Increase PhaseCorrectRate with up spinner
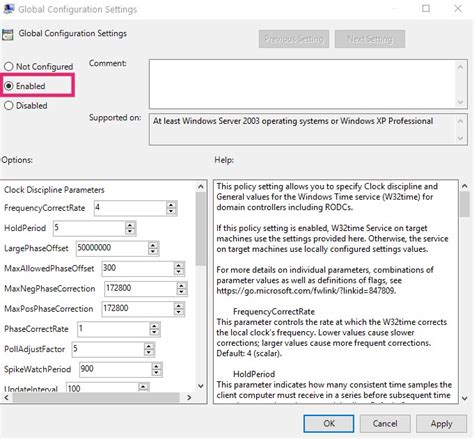The image size is (474, 439). 154,326
